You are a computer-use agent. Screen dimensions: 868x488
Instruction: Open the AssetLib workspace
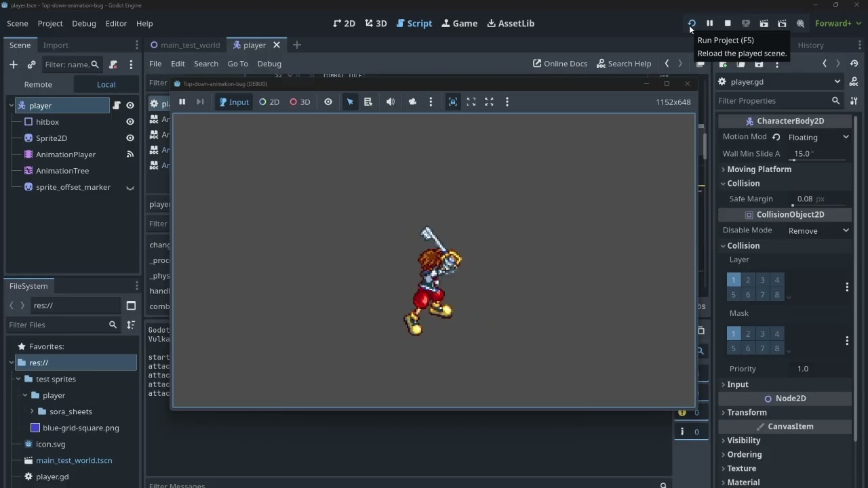pos(511,23)
